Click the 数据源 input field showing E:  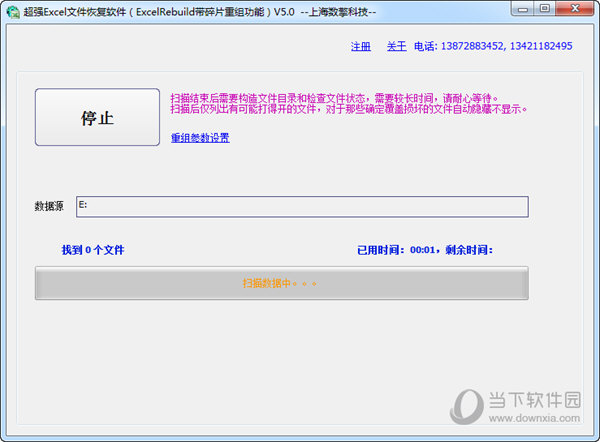click(x=302, y=207)
